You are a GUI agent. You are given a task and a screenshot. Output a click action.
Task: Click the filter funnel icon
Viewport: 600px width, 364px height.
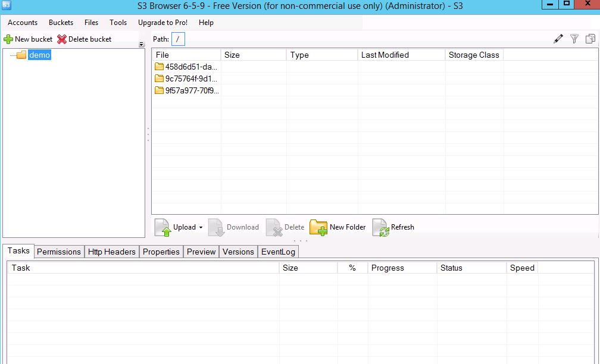tap(574, 39)
